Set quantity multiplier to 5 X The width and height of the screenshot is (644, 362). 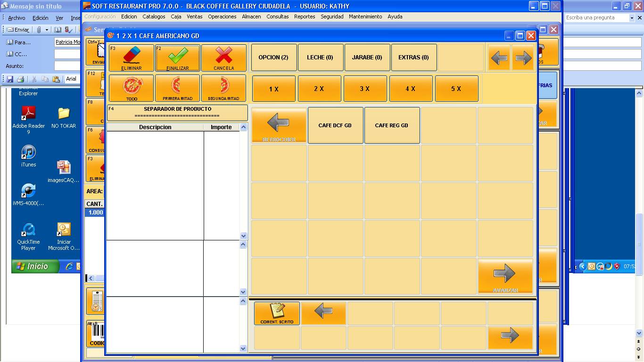click(x=456, y=89)
